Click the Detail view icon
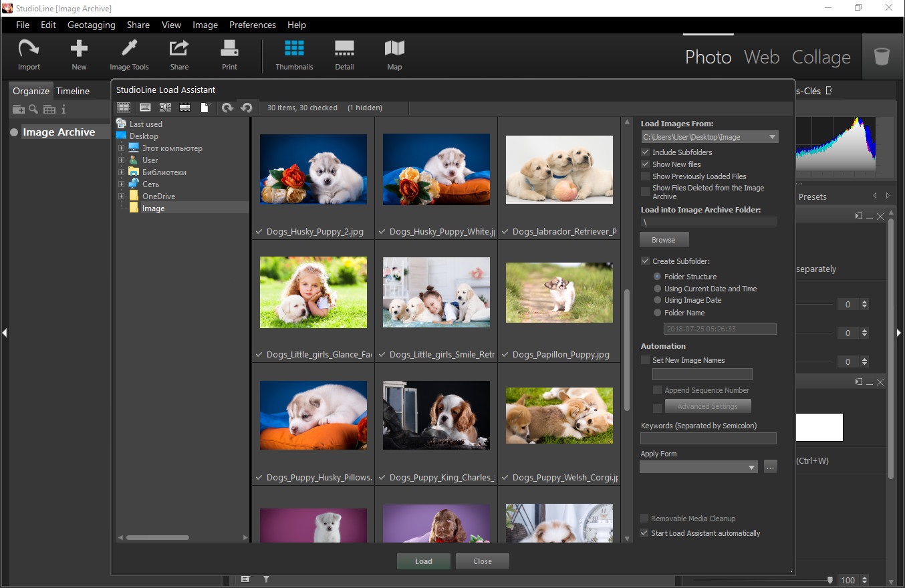905x588 pixels. (x=344, y=55)
